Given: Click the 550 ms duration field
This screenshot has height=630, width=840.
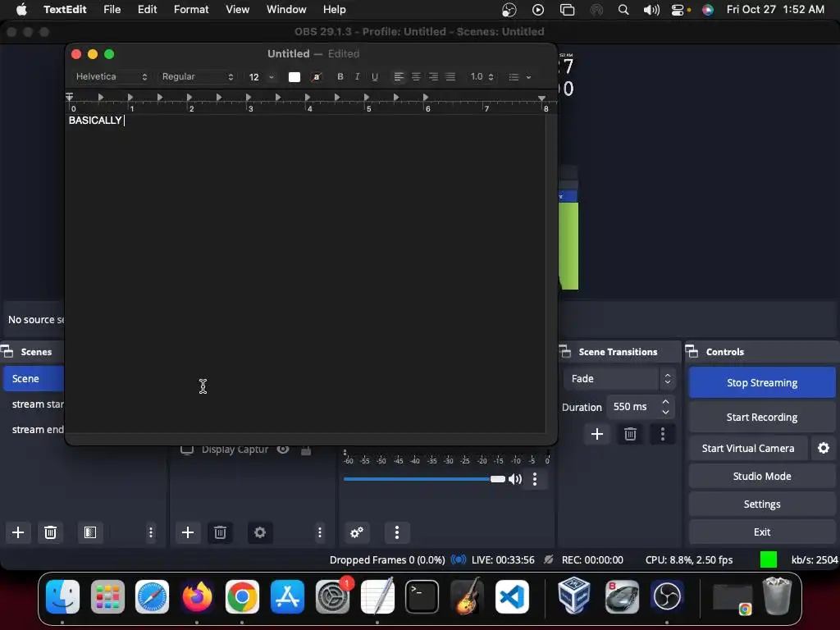Looking at the screenshot, I should coord(632,407).
